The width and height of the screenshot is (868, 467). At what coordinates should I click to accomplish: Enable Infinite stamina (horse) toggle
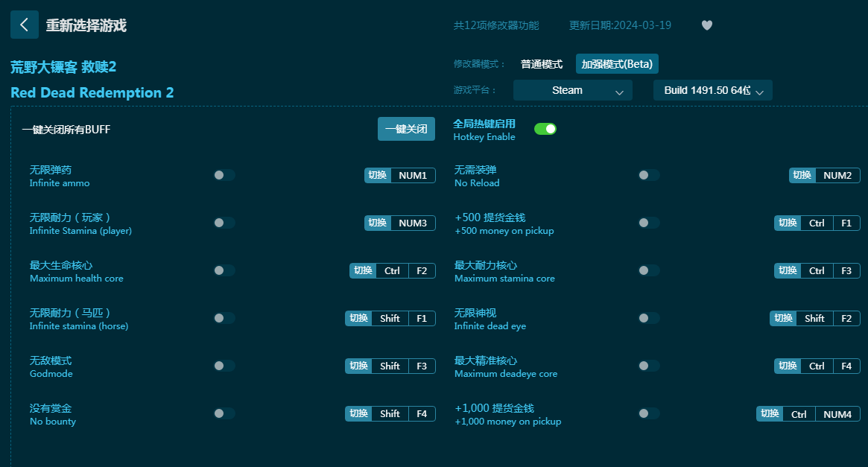(x=224, y=318)
